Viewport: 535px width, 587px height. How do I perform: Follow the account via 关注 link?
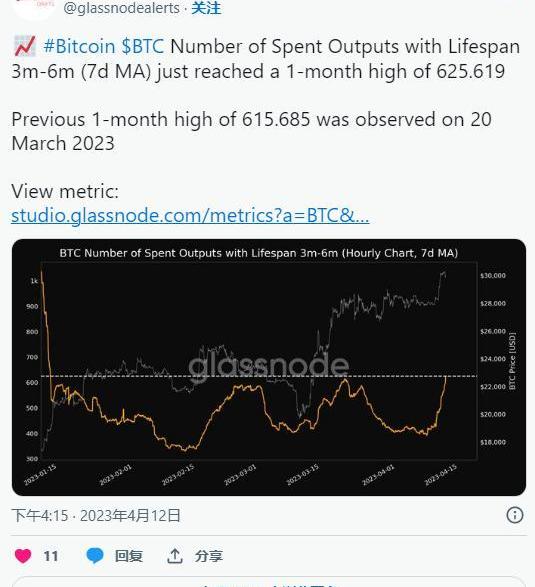206,8
